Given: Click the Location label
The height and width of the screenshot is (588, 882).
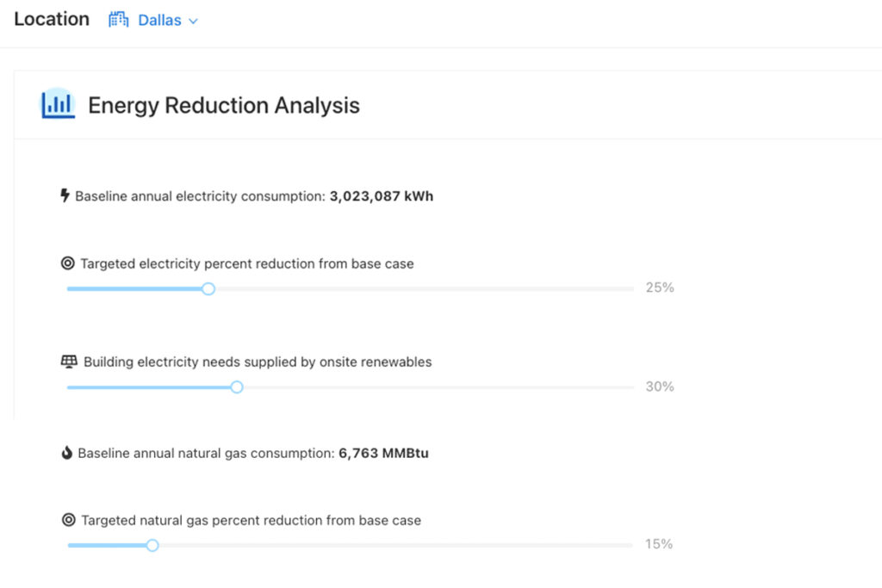Looking at the screenshot, I should (52, 19).
